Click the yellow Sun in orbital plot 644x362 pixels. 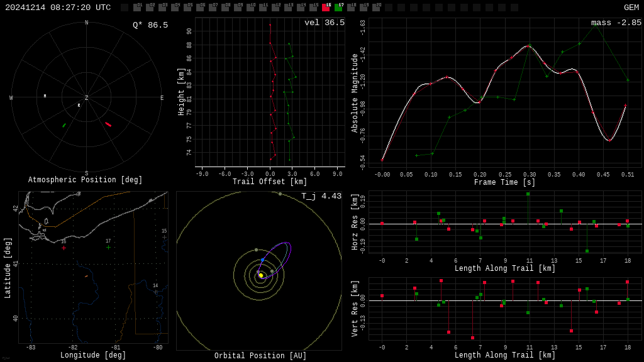(x=261, y=275)
